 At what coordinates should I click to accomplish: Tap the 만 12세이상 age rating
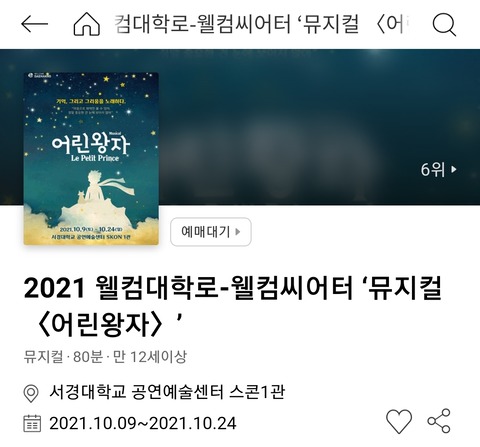pos(150,357)
